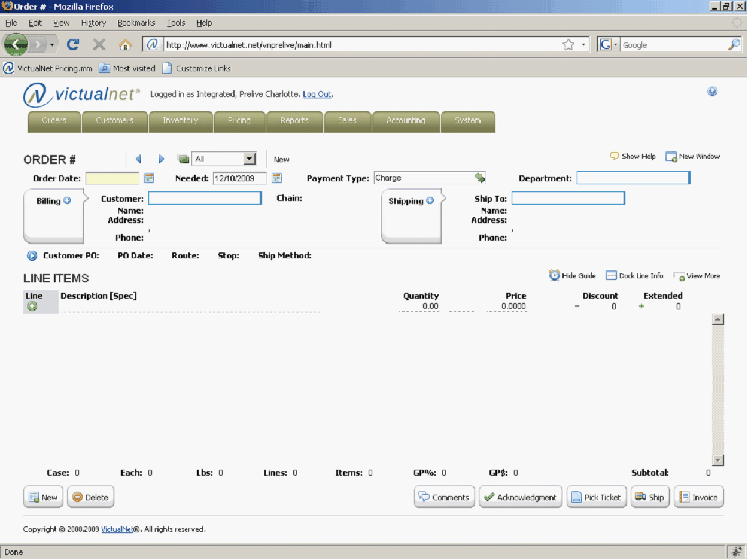Switch to the Inventory tab

[x=180, y=121]
